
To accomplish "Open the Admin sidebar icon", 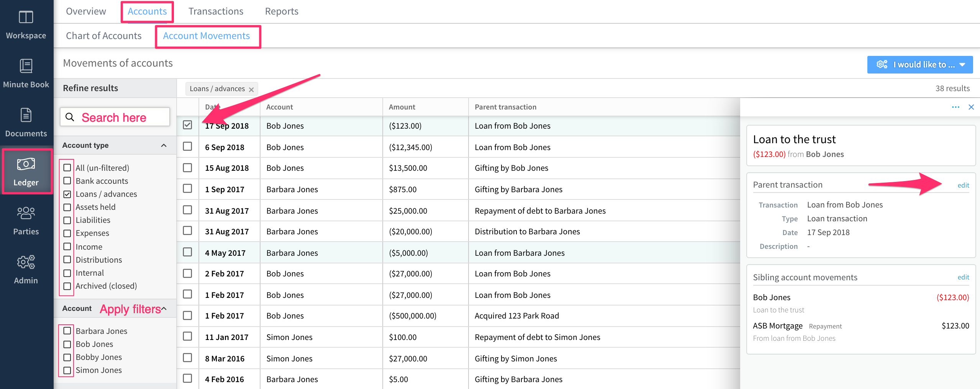I will [26, 269].
